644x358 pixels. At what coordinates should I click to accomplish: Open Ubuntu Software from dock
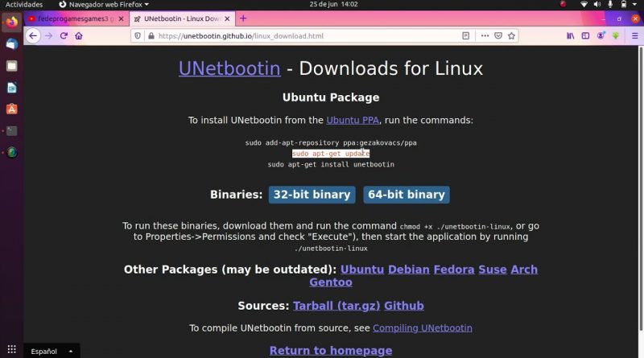coord(11,109)
